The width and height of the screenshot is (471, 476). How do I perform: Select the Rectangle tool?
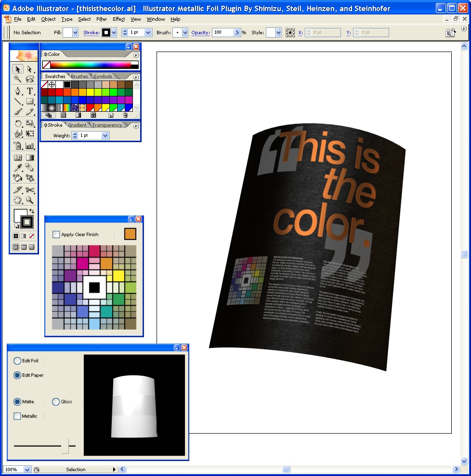[30, 101]
